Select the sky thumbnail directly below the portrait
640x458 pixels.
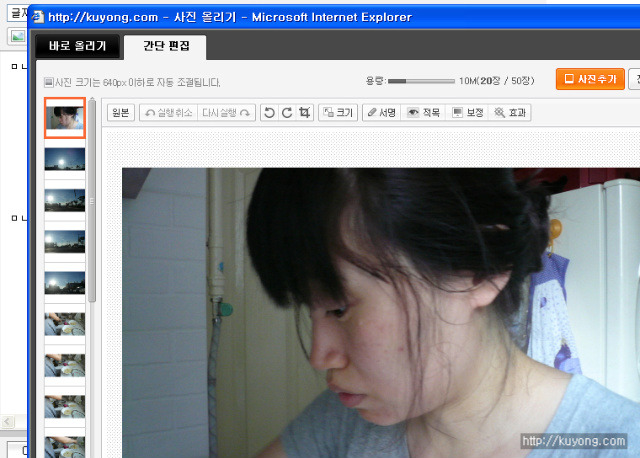65,159
